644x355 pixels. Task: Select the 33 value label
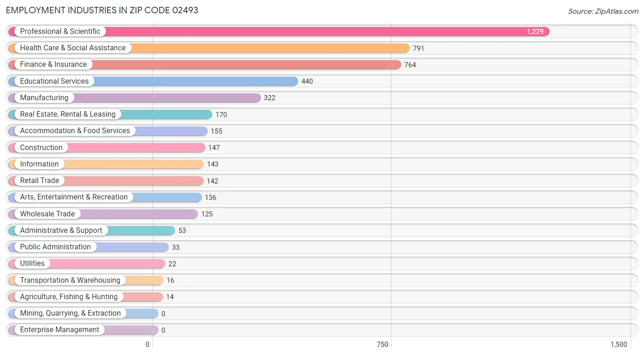coord(176,247)
